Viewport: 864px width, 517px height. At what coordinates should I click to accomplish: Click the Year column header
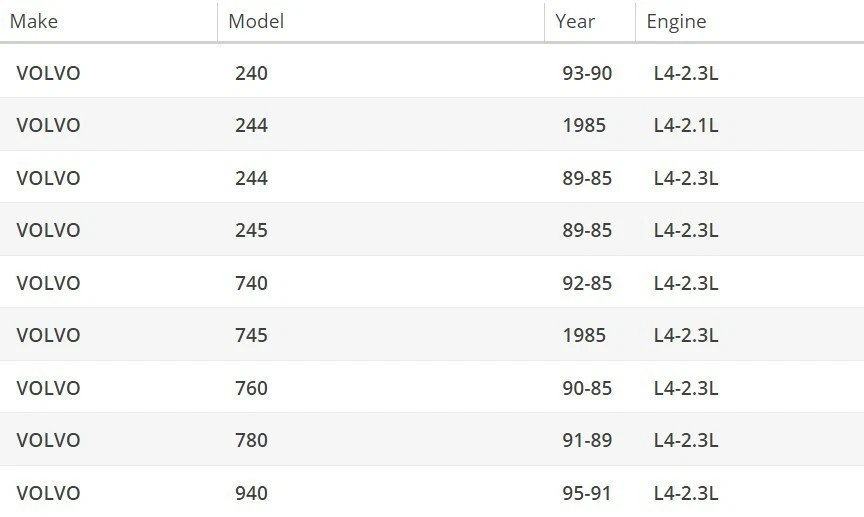tap(575, 21)
